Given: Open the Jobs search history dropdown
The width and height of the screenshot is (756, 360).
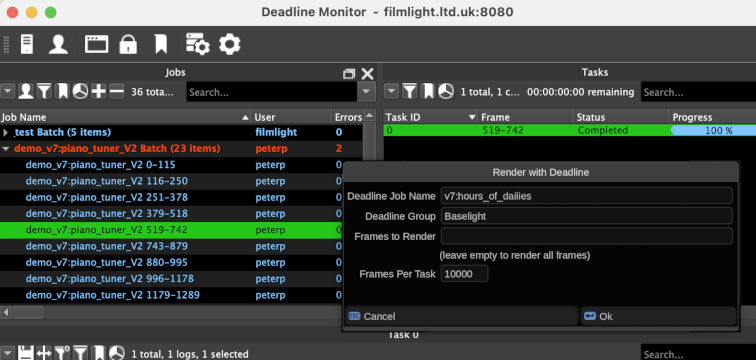Looking at the screenshot, I should click(x=366, y=92).
